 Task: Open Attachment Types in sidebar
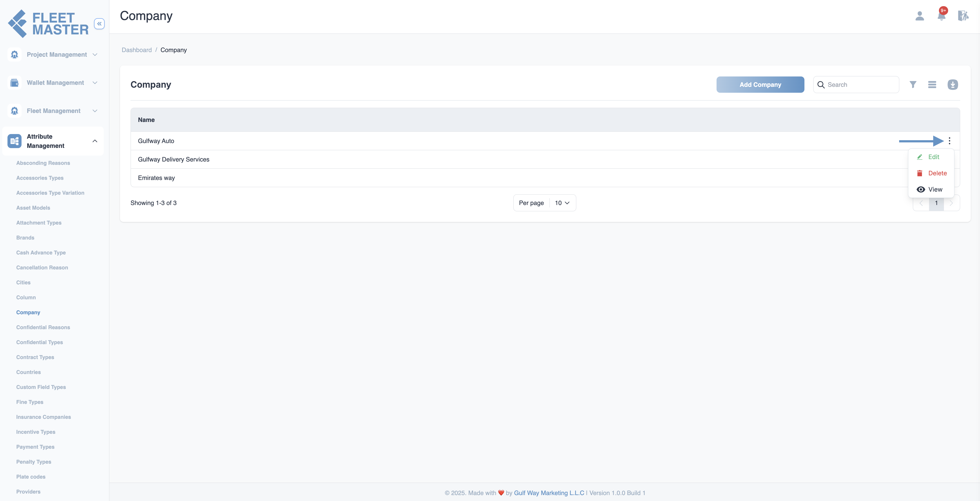click(x=39, y=223)
